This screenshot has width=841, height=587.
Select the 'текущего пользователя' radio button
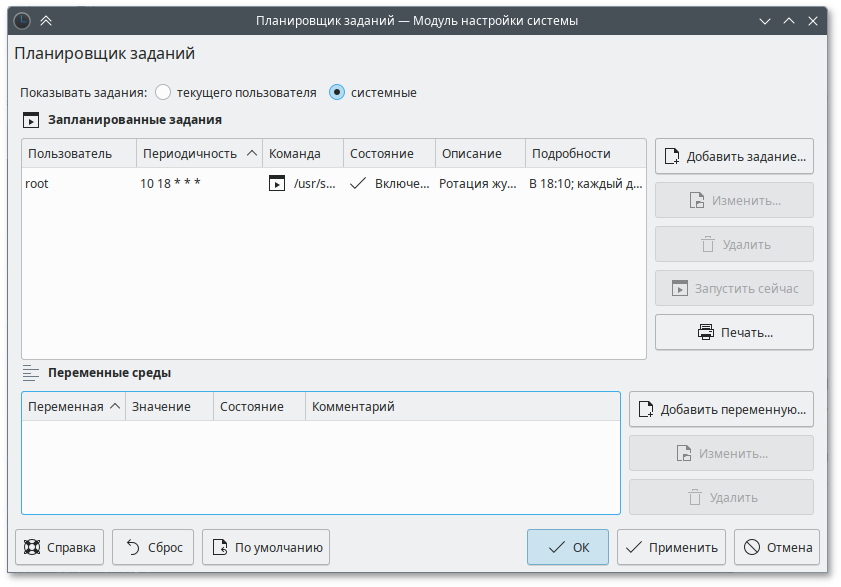pyautogui.click(x=163, y=93)
